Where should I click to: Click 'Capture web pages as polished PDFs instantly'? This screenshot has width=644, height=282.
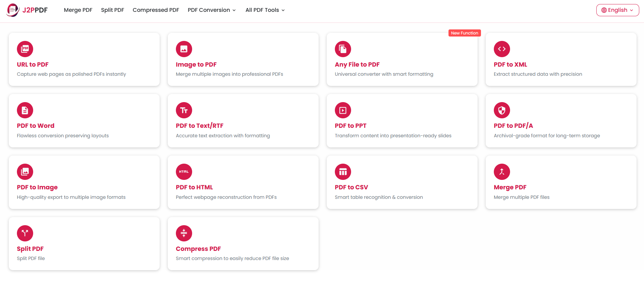coord(71,74)
